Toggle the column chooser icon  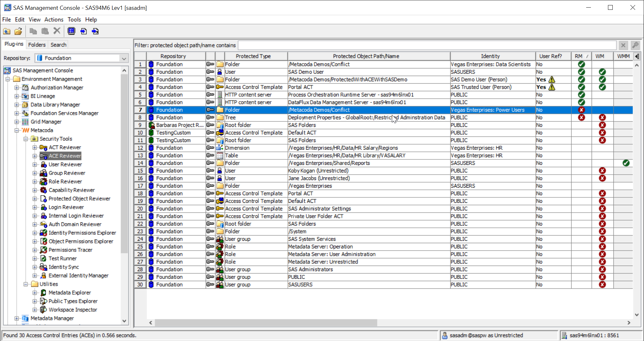tap(637, 56)
